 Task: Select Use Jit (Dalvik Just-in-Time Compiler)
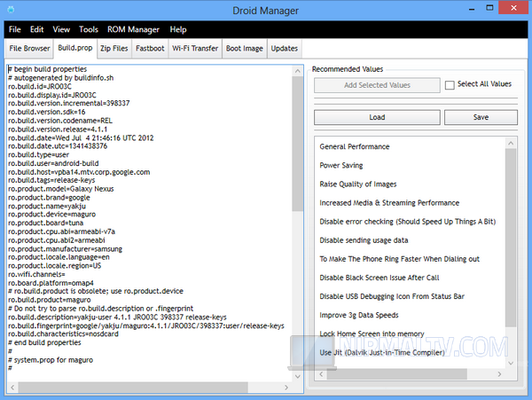pyautogui.click(x=381, y=352)
